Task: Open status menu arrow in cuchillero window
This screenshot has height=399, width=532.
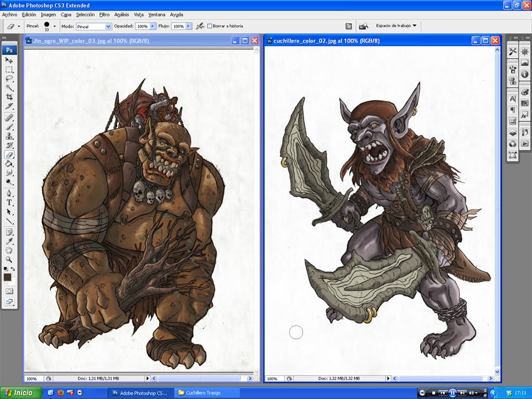Action: [x=389, y=378]
